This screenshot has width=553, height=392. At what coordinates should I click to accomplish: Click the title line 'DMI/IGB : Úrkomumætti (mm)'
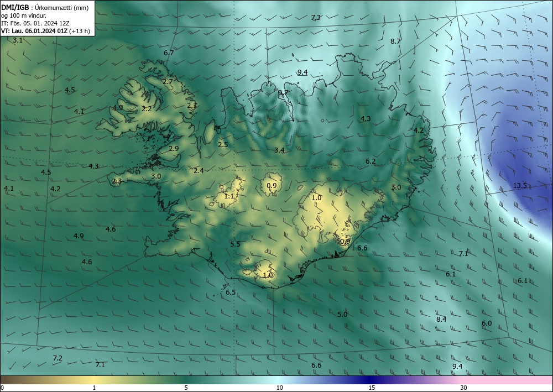pyautogui.click(x=44, y=7)
